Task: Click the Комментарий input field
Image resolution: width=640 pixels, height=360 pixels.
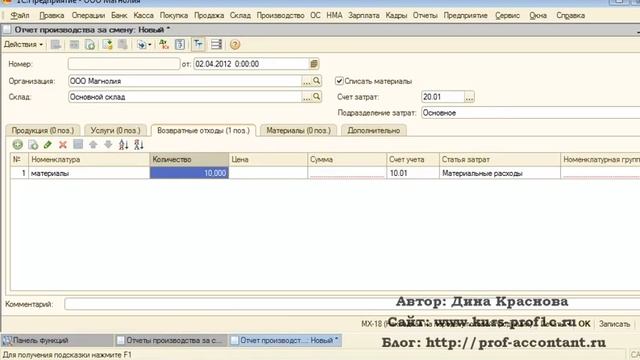Action: tap(352, 304)
